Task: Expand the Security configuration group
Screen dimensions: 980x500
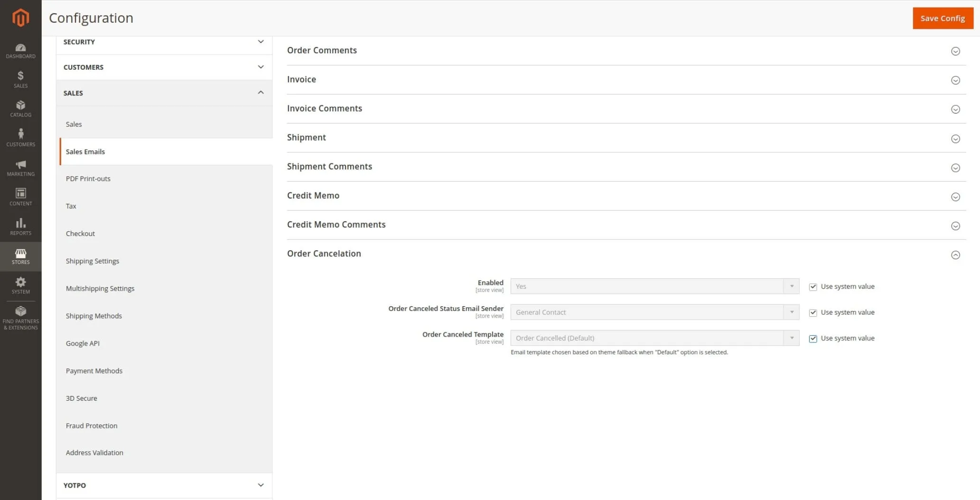Action: tap(164, 42)
